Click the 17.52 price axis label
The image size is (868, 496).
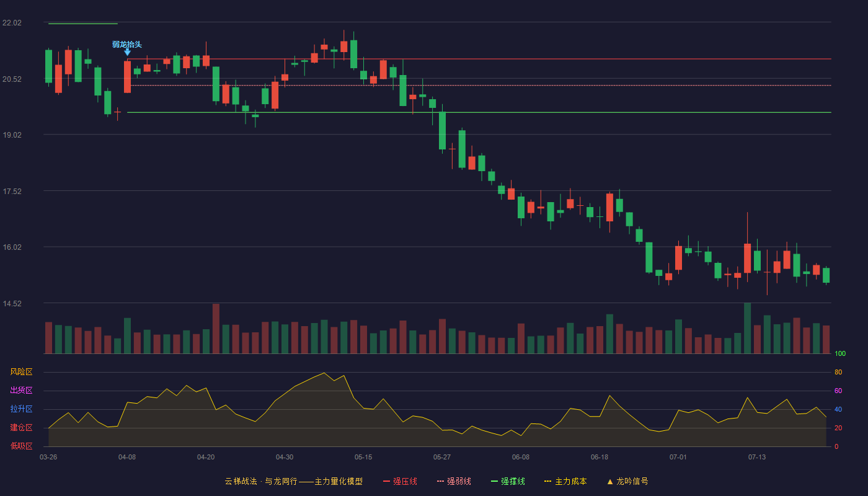pyautogui.click(x=12, y=192)
